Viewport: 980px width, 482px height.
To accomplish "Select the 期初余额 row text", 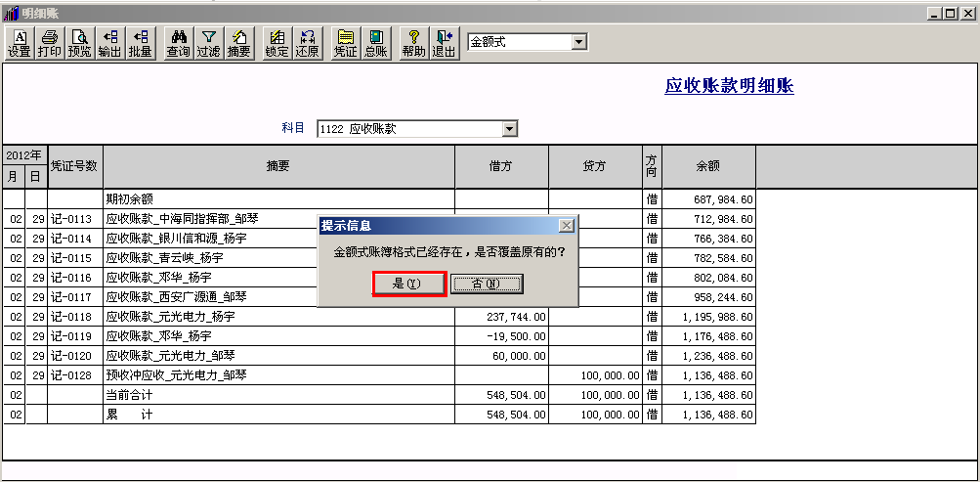I will click(130, 199).
